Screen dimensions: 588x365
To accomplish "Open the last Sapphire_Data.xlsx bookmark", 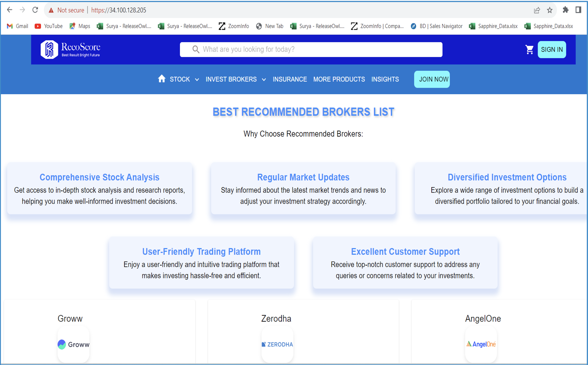I will point(548,26).
